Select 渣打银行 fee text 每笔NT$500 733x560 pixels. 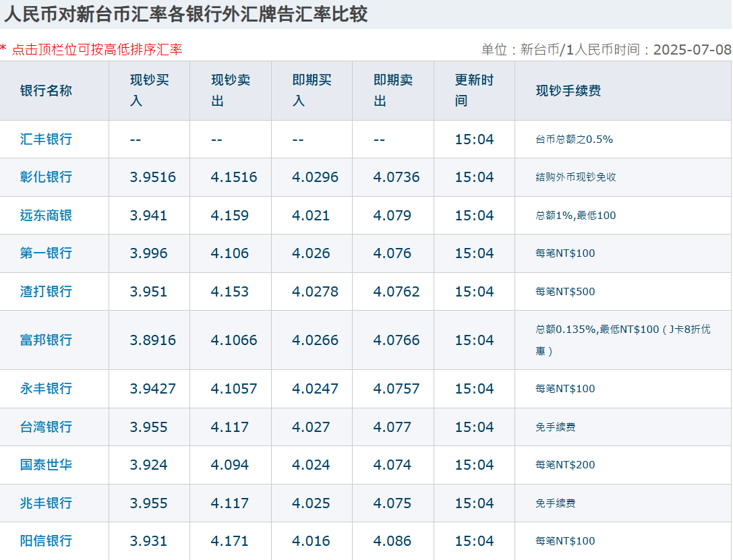click(565, 291)
